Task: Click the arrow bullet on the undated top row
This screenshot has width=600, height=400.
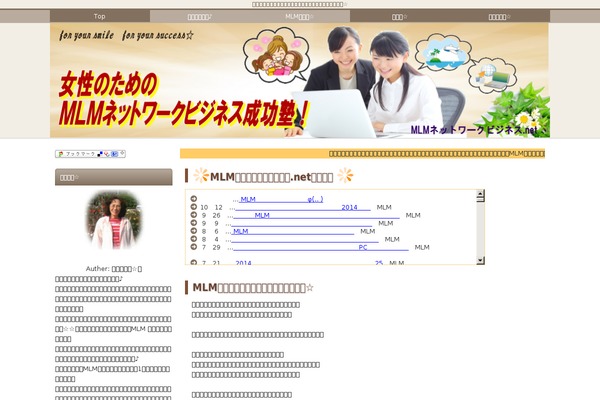Action: pyautogui.click(x=194, y=199)
